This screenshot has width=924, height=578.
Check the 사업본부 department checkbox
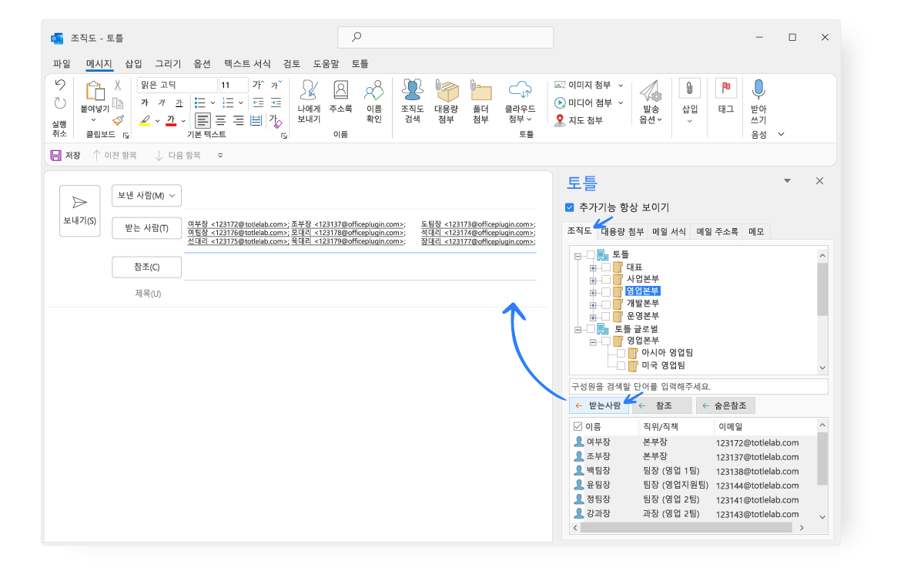coord(606,279)
